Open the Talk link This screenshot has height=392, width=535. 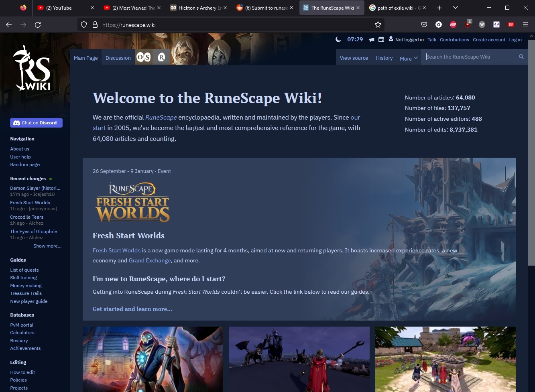432,40
